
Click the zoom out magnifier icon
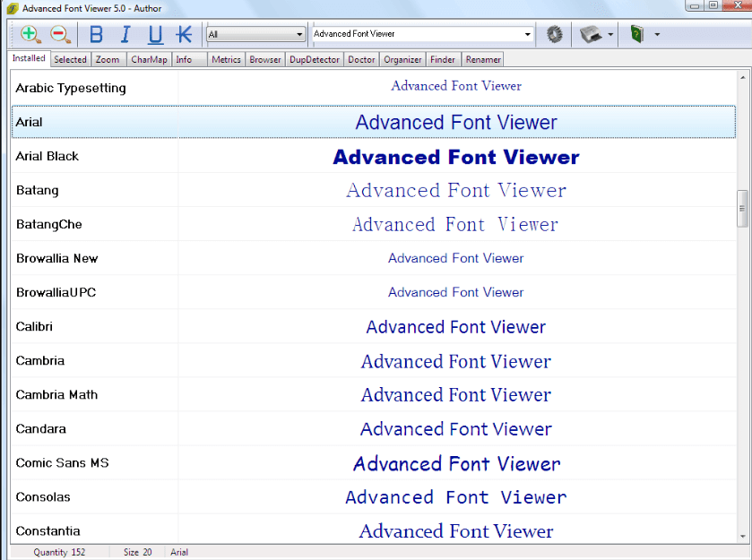click(60, 35)
